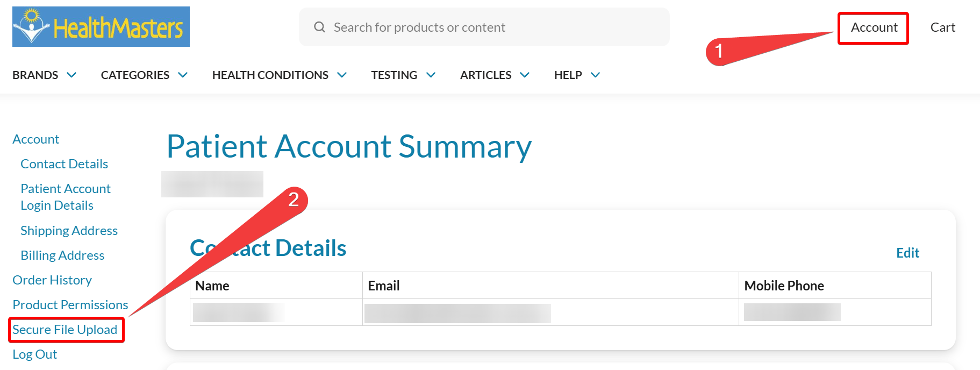Go to Contact Details sidebar link

pyautogui.click(x=65, y=164)
